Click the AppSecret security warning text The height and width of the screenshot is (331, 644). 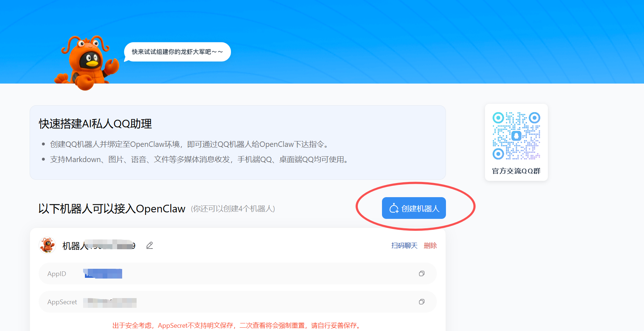click(237, 326)
